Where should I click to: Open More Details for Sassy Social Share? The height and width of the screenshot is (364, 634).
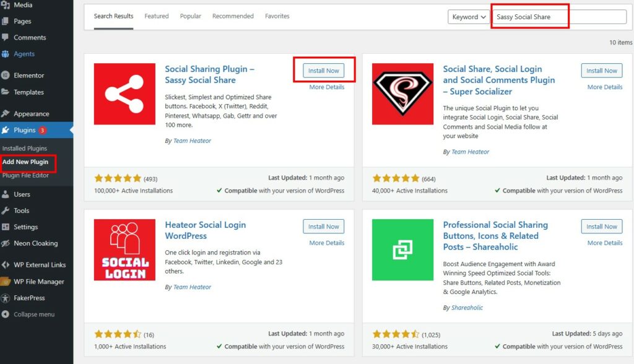point(327,87)
